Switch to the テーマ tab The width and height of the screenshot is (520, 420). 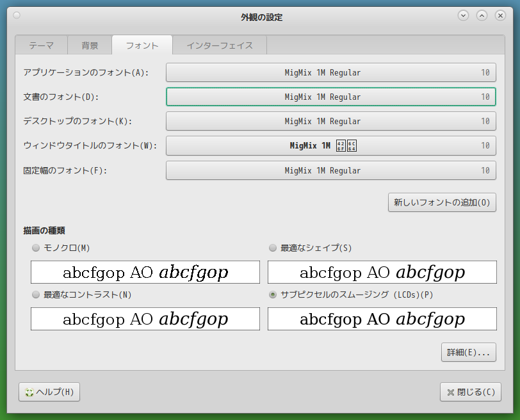point(41,45)
